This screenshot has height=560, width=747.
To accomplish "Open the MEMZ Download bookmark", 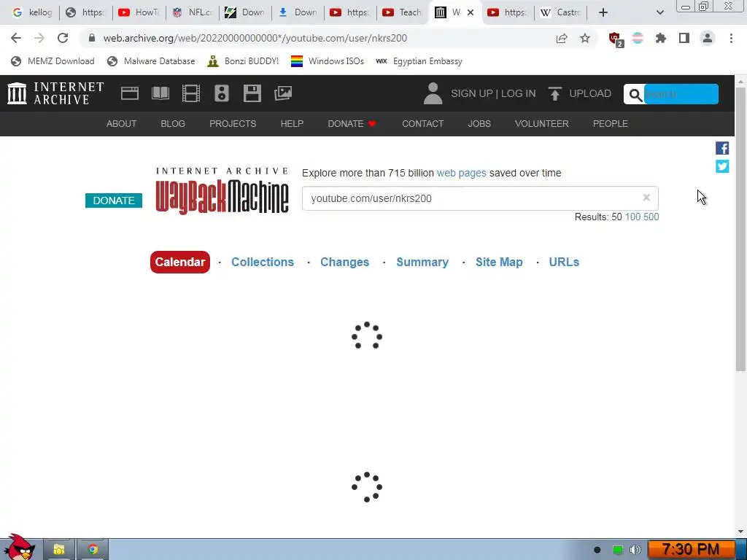I will pyautogui.click(x=53, y=61).
